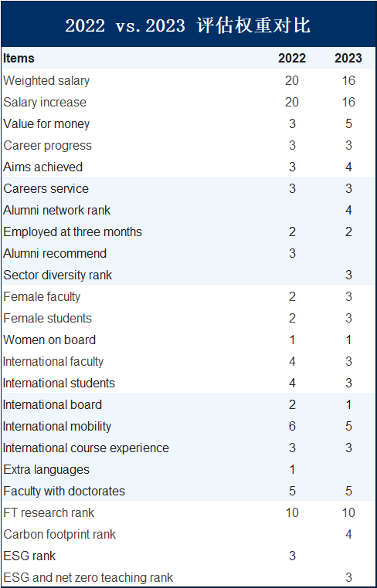Click the 'Career progress' row label
Image resolution: width=377 pixels, height=588 pixels.
(47, 146)
